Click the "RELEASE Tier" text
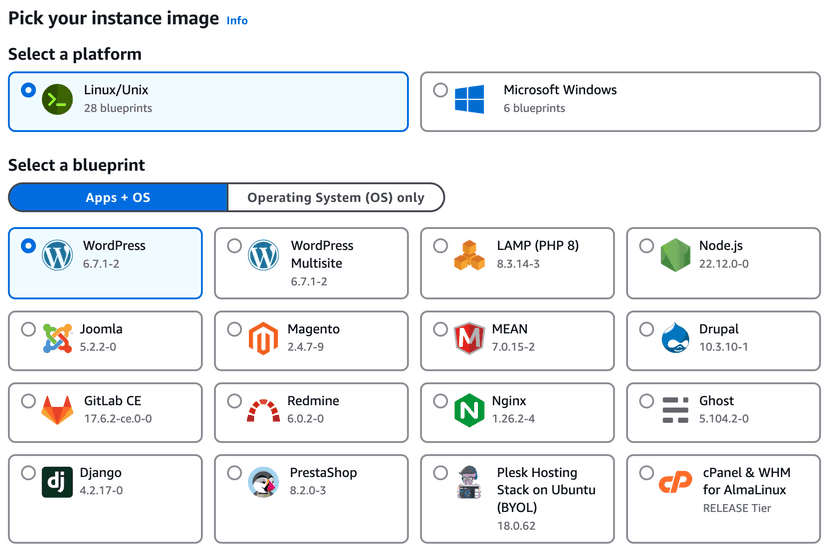828x554 pixels. point(737,509)
